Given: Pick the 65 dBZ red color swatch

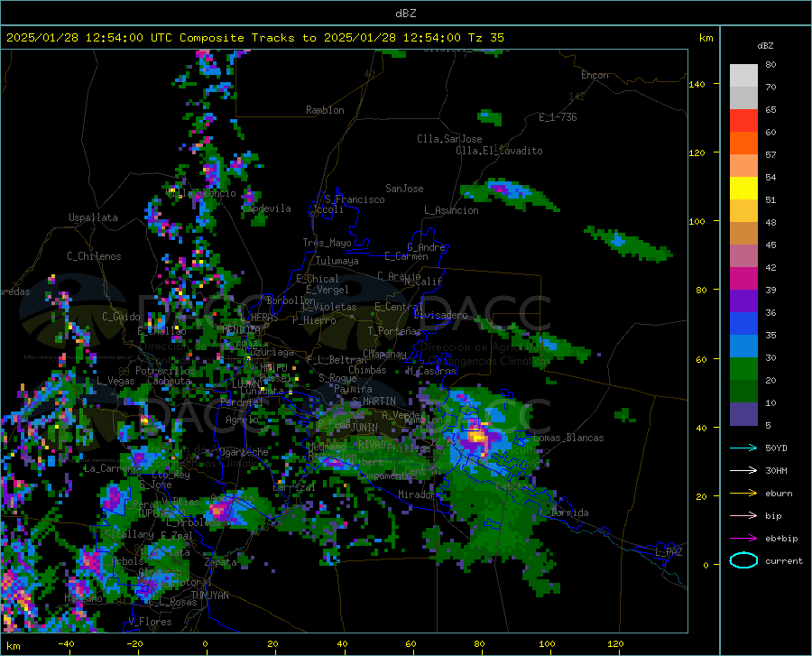Looking at the screenshot, I should point(743,121).
